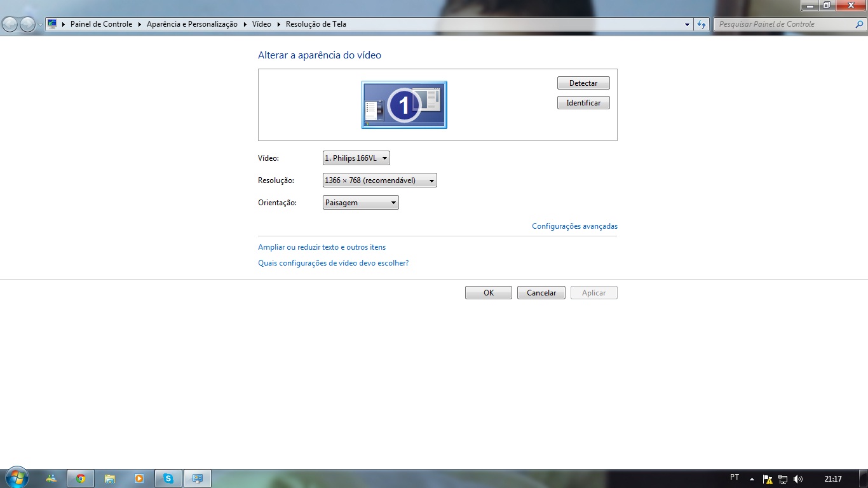Open Configurações avançadas link

coord(574,226)
